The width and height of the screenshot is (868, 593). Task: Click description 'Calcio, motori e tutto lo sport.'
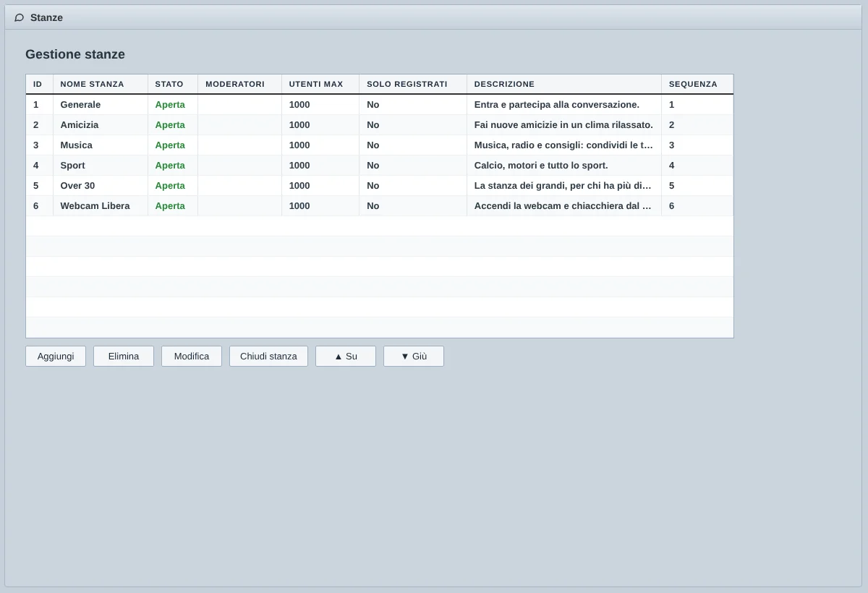(x=541, y=166)
